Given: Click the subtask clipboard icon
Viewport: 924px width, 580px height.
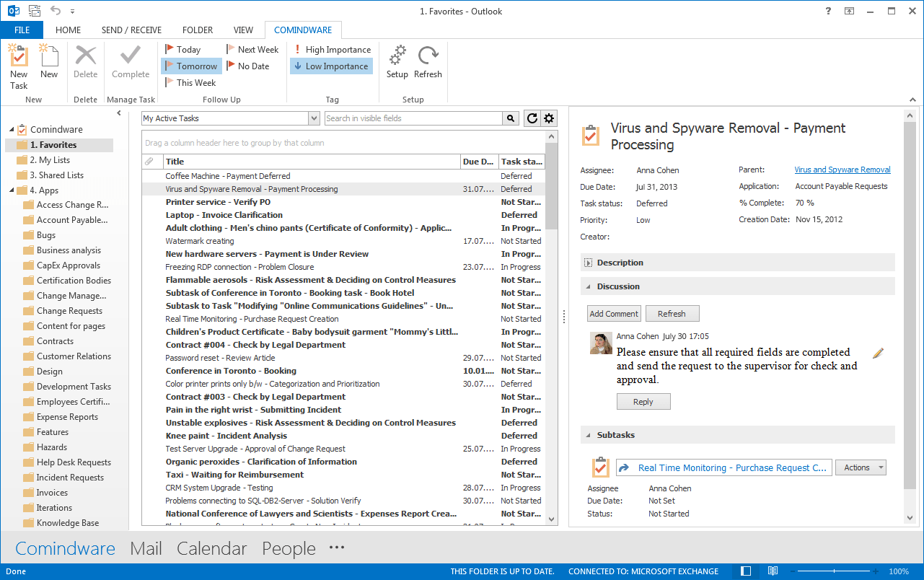Looking at the screenshot, I should pyautogui.click(x=601, y=467).
